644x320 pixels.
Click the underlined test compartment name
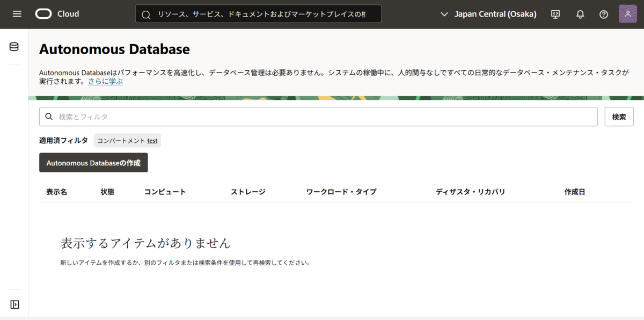pos(152,141)
